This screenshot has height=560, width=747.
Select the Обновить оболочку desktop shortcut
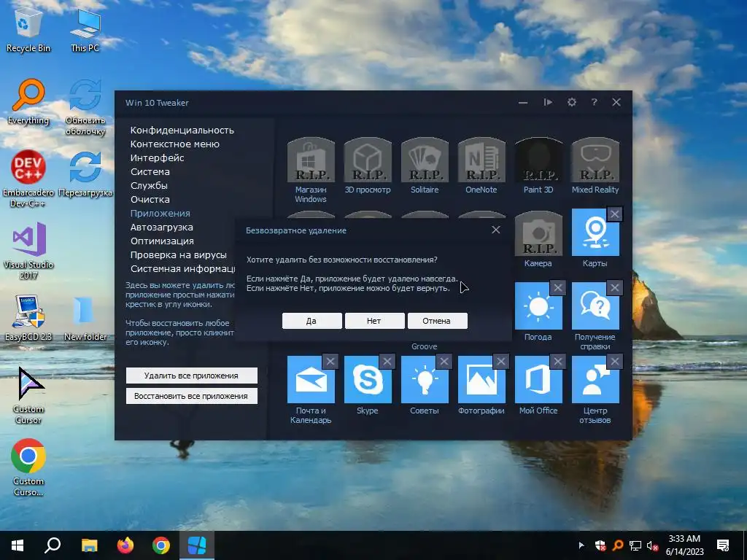(85, 107)
